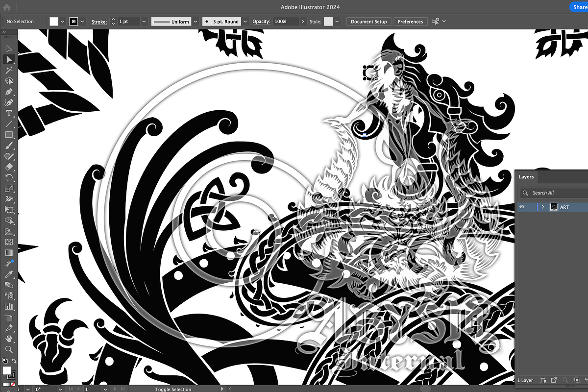Image resolution: width=588 pixels, height=392 pixels.
Task: Click the Fill swatch in control bar
Action: tap(54, 22)
